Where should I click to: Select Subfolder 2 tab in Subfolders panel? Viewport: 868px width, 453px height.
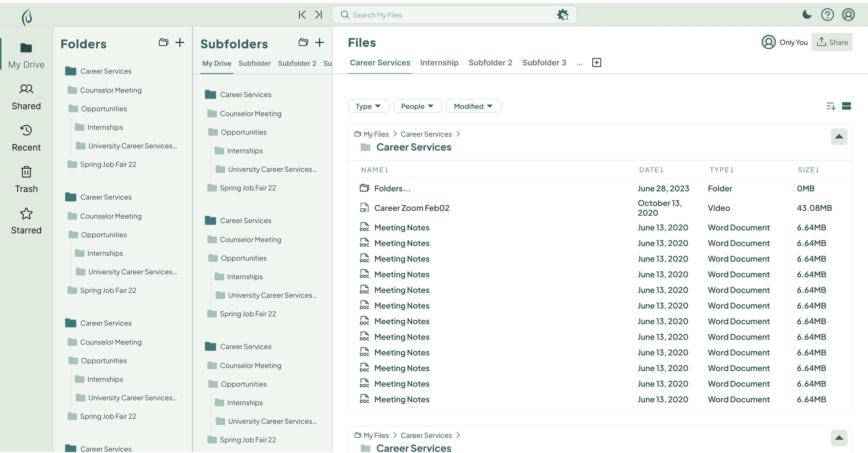click(x=297, y=63)
